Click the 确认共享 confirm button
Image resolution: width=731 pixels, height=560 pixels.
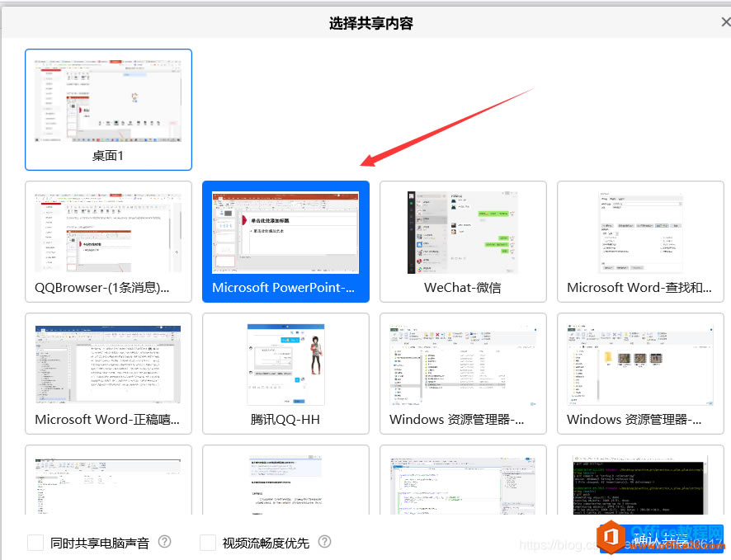662,539
